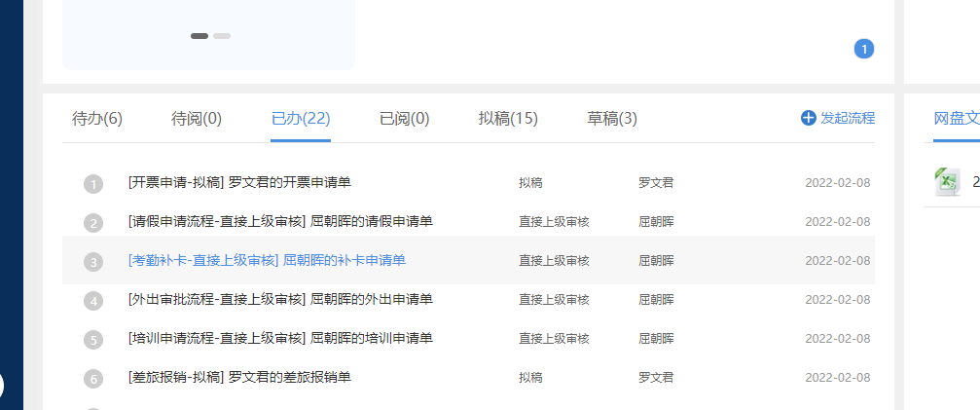
Task: Click date 2022-02-08 in the 差旅报销 row
Action: (838, 378)
